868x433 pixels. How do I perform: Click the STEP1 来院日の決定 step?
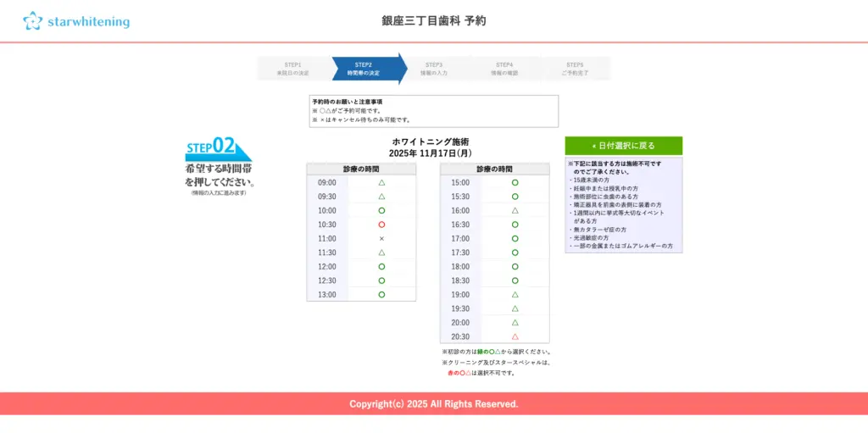[293, 69]
